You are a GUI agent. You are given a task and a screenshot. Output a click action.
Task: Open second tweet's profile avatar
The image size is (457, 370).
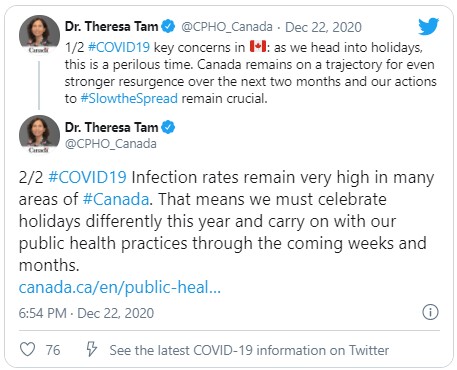[x=39, y=134]
